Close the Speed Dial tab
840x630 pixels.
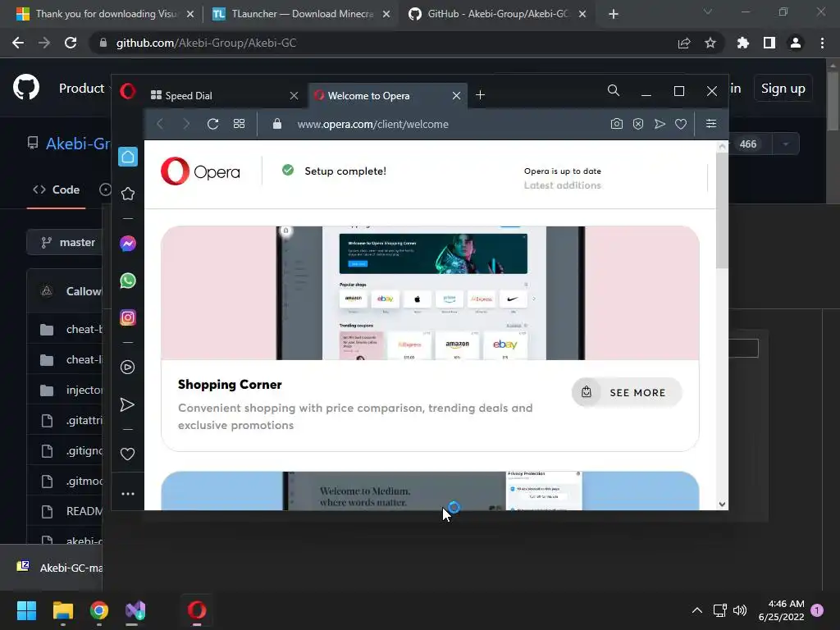point(294,95)
